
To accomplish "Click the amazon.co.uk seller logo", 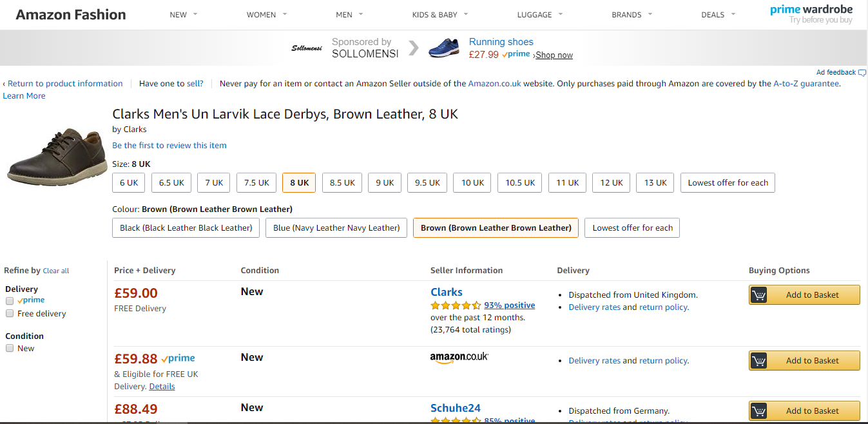I will coord(459,358).
